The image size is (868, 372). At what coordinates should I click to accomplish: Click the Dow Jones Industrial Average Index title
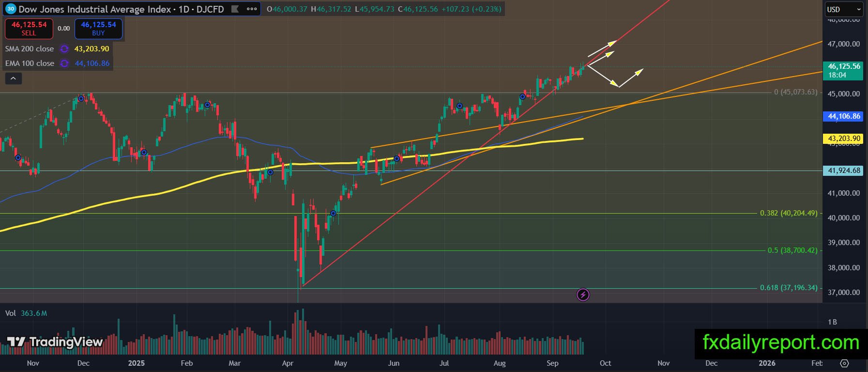point(95,9)
